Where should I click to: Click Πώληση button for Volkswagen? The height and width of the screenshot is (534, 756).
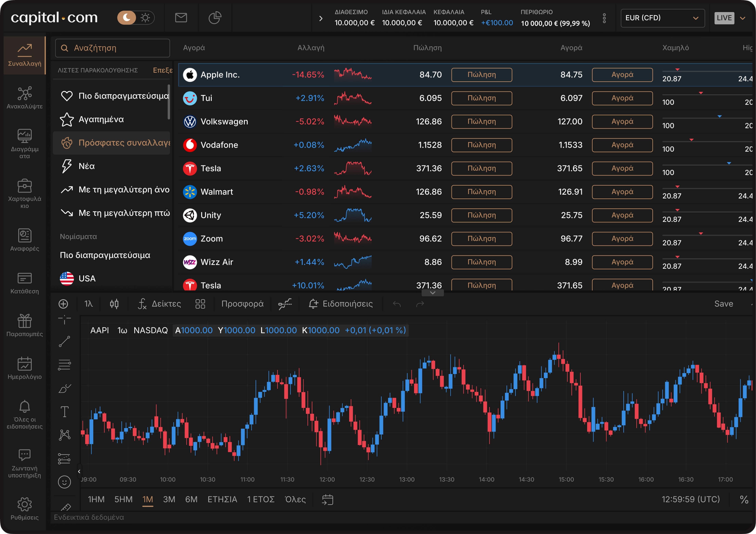481,121
